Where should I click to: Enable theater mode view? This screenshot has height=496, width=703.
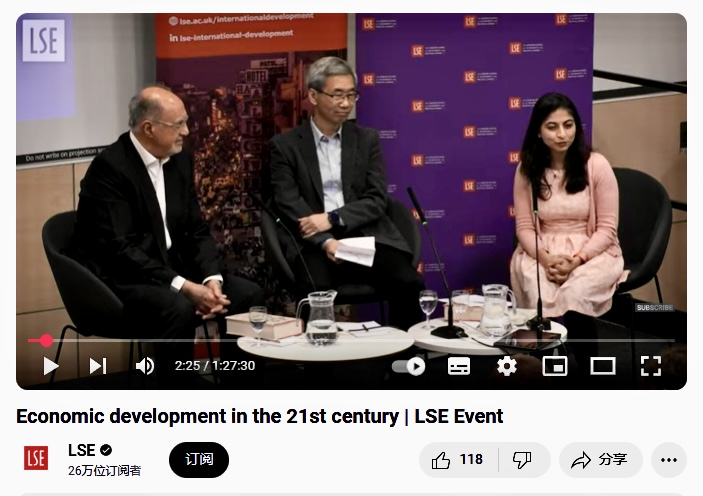coord(603,366)
